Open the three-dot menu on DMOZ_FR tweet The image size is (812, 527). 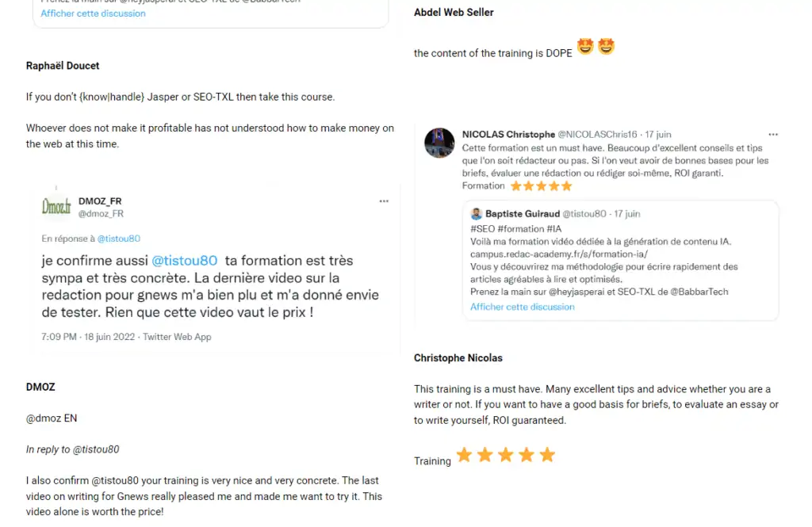384,200
